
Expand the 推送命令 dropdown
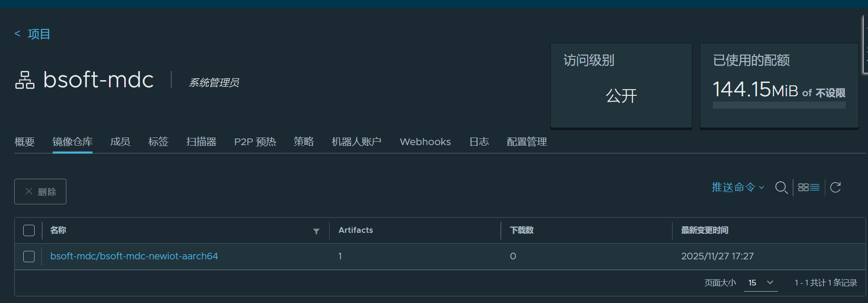point(738,187)
